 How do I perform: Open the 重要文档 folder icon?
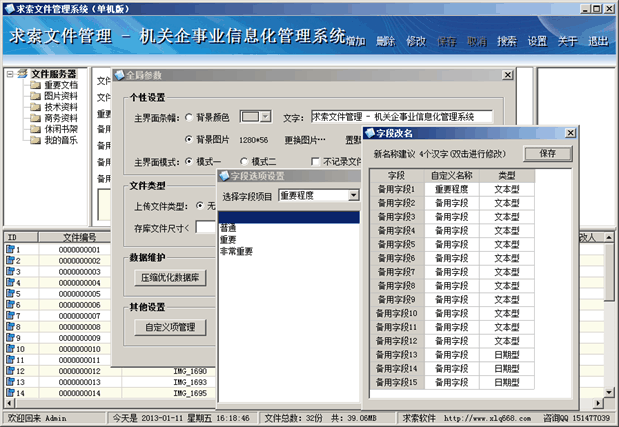[36, 85]
